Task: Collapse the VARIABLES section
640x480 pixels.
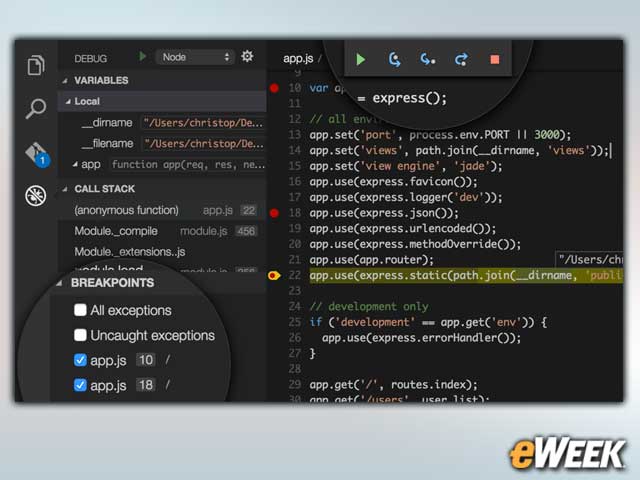Action: pos(65,81)
